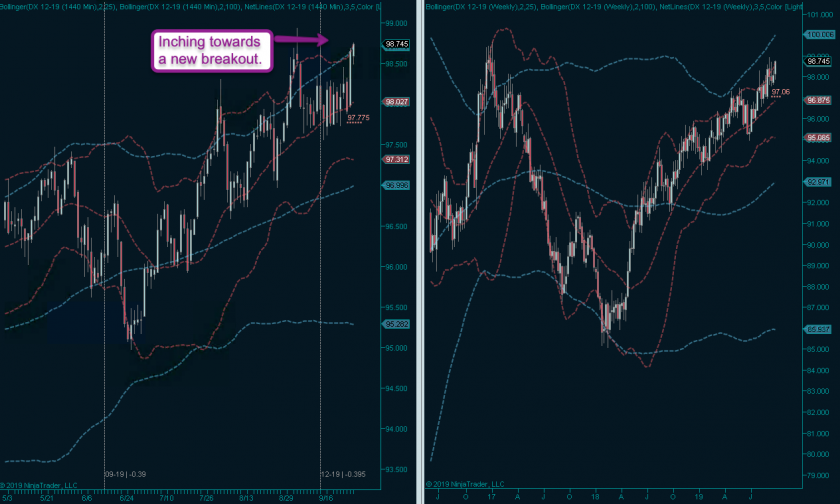Click the 92.871 weekly price marker
The height and width of the screenshot is (504, 840).
tap(818, 182)
